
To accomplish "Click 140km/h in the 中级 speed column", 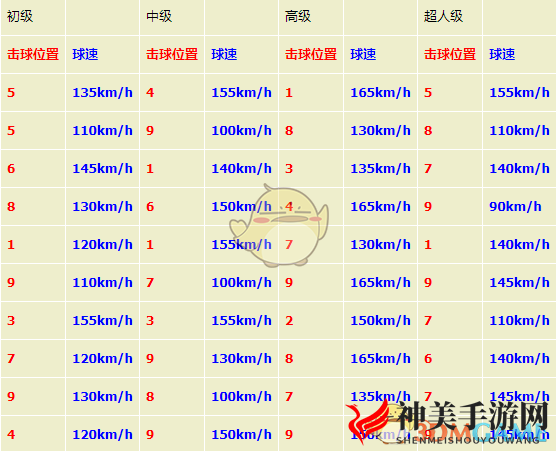I will point(242,168).
